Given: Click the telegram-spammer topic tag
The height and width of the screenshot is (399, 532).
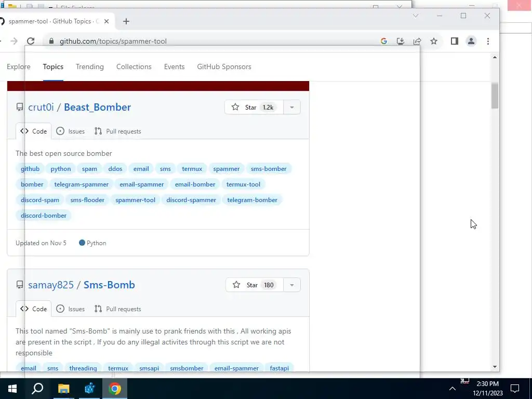Looking at the screenshot, I should (x=82, y=184).
